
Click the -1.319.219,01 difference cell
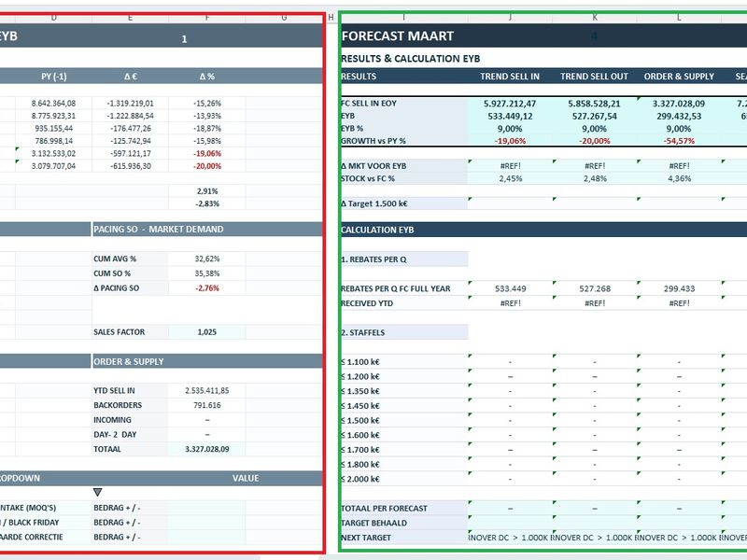130,104
